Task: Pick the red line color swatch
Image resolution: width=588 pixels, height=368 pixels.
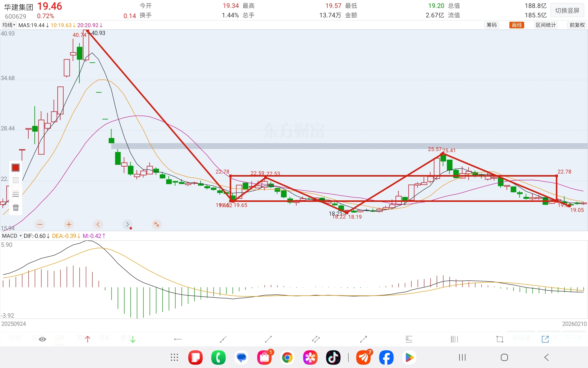Action: coord(16,168)
